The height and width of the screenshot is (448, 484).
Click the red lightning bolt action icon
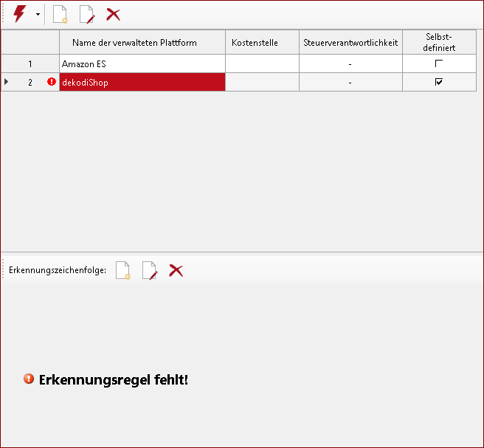click(19, 14)
